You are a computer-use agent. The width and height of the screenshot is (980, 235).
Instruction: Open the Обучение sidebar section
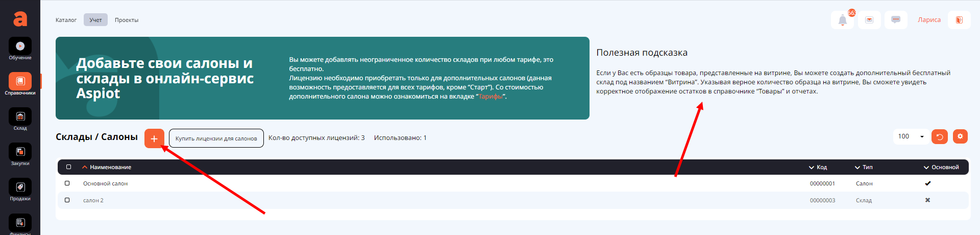coord(20,46)
